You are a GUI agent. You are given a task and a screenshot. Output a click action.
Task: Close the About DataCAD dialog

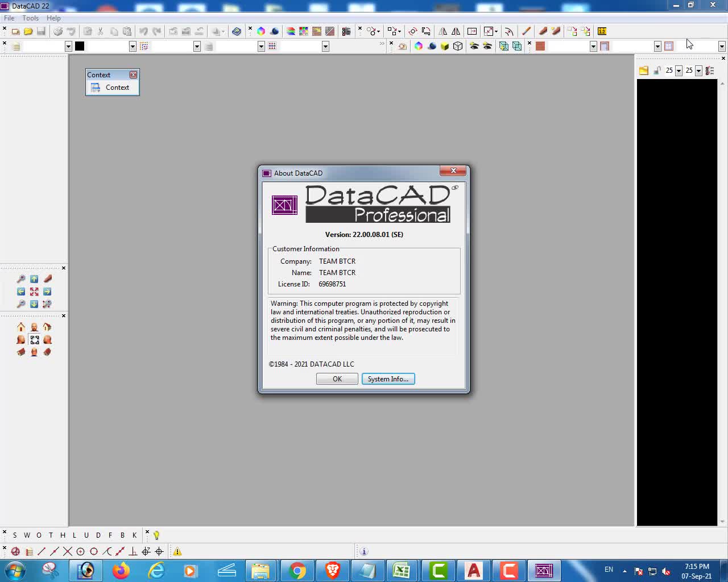pos(453,171)
